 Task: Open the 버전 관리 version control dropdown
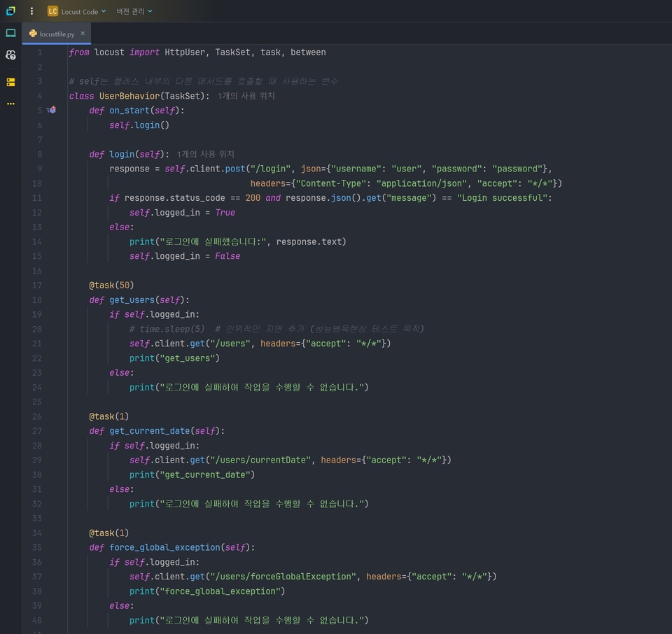tap(134, 11)
